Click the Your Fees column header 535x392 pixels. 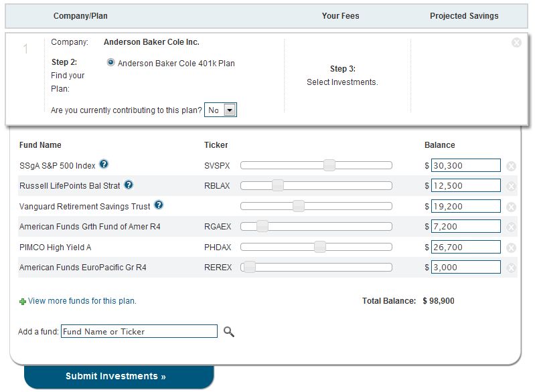click(x=341, y=16)
